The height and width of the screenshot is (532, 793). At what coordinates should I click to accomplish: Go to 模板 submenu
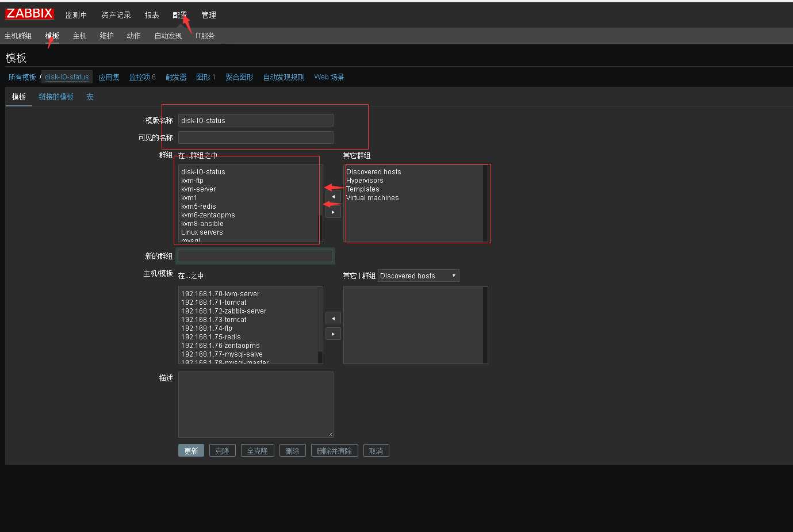click(x=52, y=36)
